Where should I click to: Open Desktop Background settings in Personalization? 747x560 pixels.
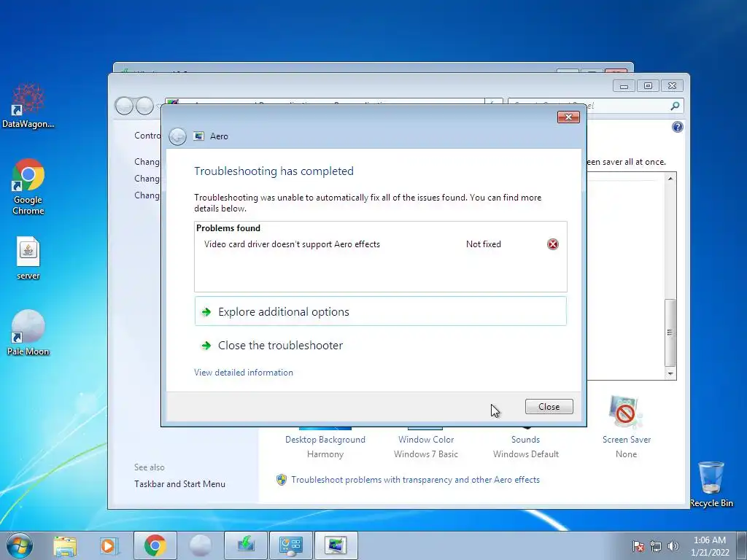(x=325, y=440)
